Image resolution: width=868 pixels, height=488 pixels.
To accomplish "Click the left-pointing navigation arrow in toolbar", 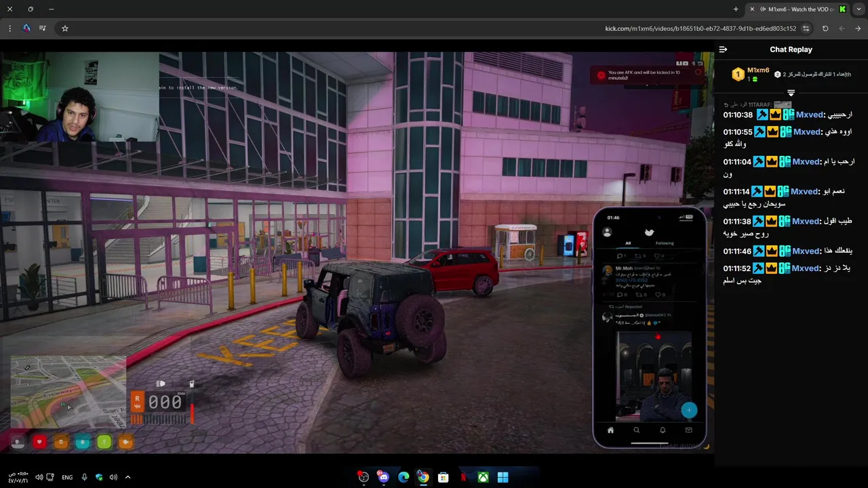I will tap(842, 28).
